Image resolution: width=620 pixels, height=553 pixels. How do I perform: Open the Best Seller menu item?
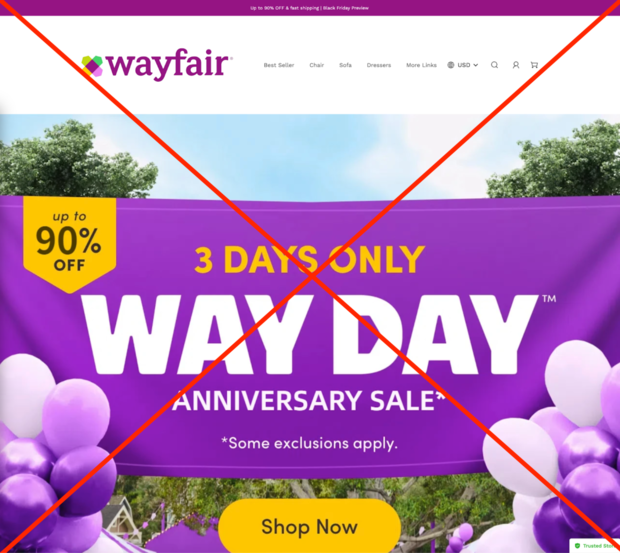click(279, 65)
